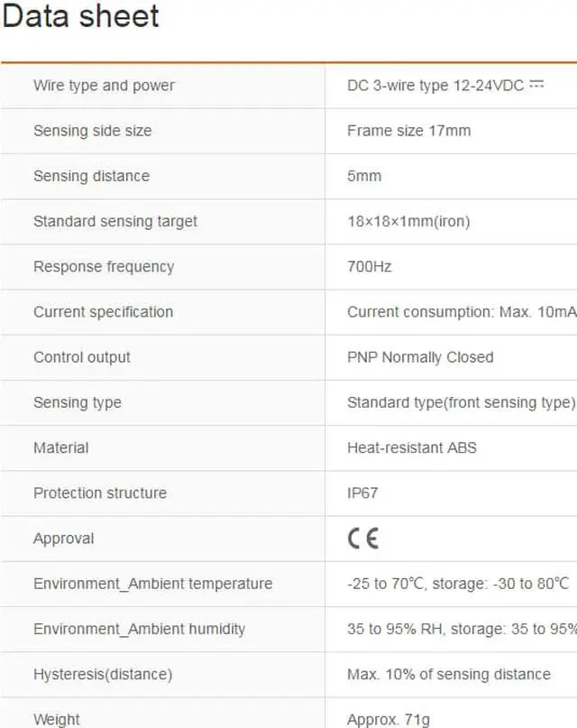577x728 pixels.
Task: Select the Wire type and power label
Action: 104,86
